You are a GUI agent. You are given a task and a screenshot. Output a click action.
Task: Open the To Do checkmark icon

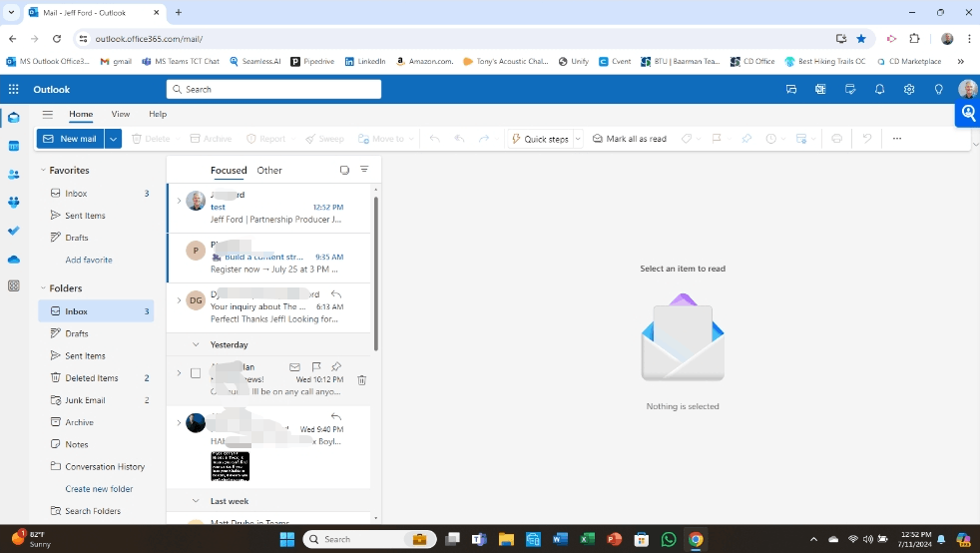(14, 231)
